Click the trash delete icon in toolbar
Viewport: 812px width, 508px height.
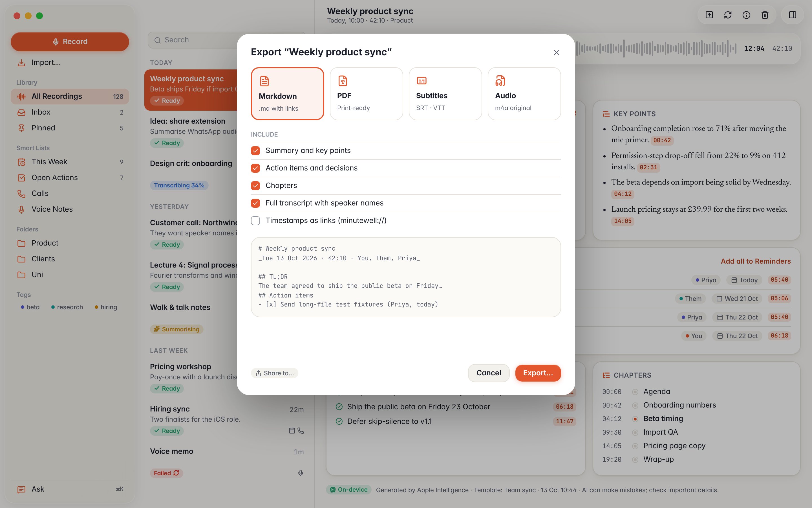pyautogui.click(x=765, y=15)
